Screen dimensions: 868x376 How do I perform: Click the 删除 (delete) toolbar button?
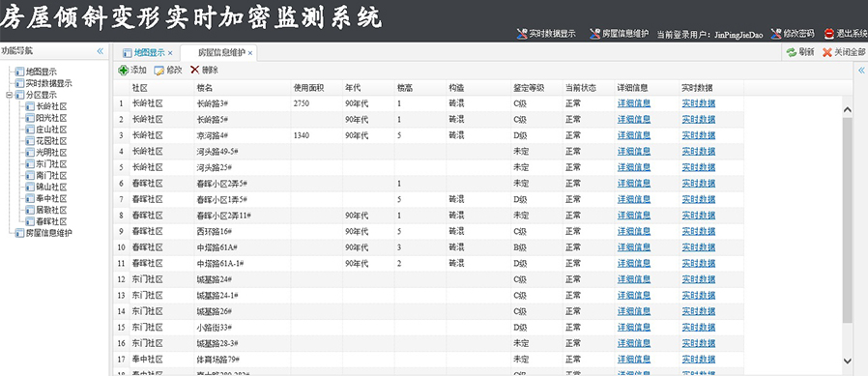click(204, 71)
